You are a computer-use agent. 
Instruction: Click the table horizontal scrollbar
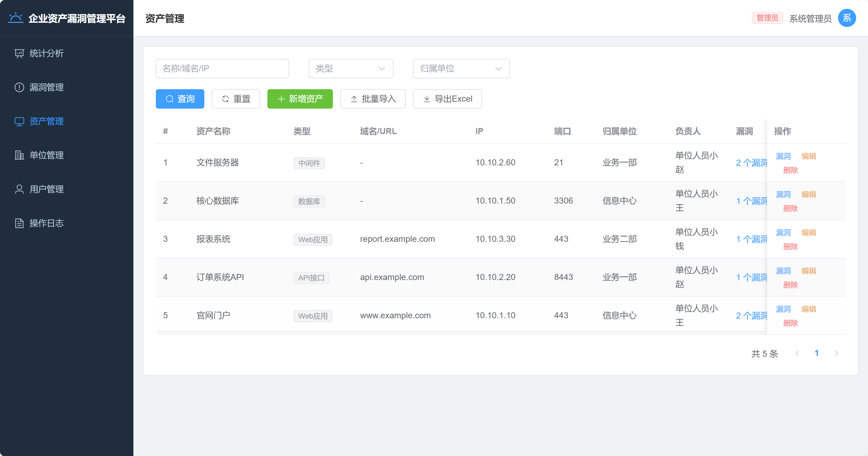[460, 332]
